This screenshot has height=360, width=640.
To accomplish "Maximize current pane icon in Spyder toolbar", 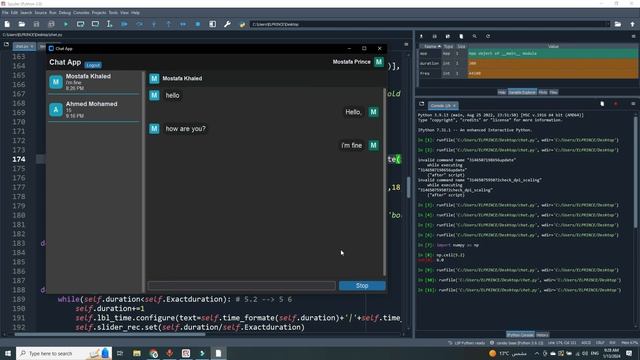I will (x=213, y=24).
